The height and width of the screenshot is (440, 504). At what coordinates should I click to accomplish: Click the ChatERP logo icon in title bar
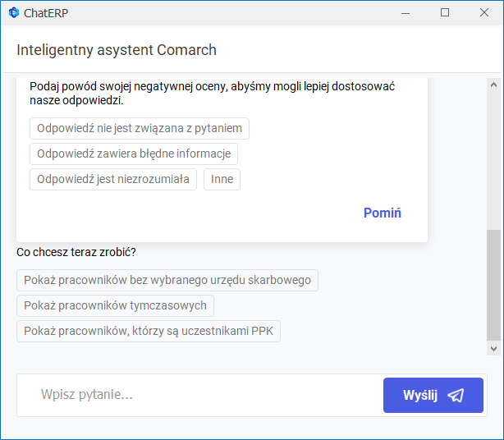pos(14,13)
